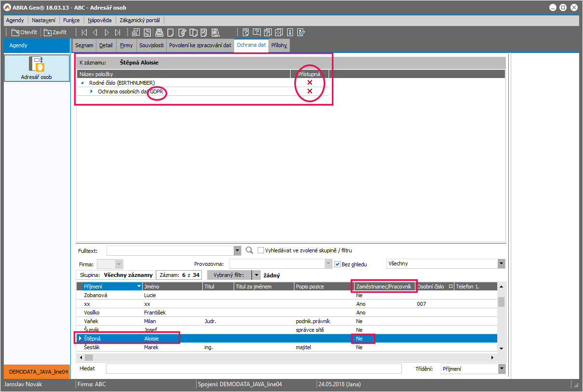
Task: Expand the 'Ochrana osobních dat GDPR' node
Action: (92, 91)
